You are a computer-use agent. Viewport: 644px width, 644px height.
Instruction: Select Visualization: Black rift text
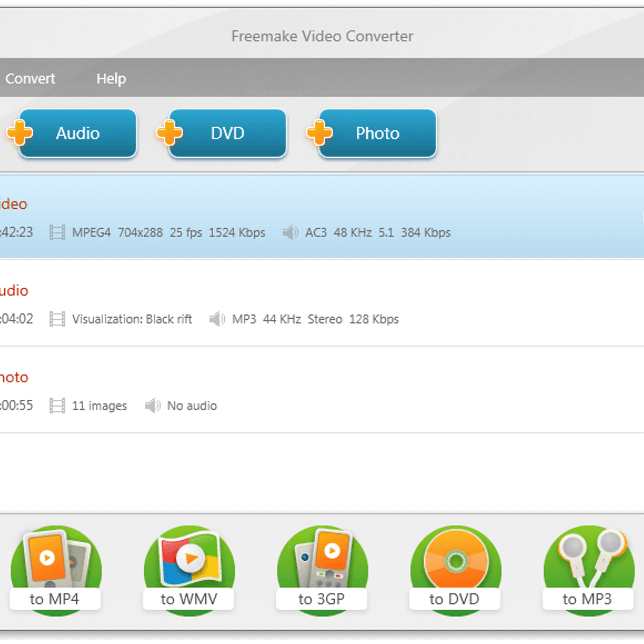coord(132,319)
